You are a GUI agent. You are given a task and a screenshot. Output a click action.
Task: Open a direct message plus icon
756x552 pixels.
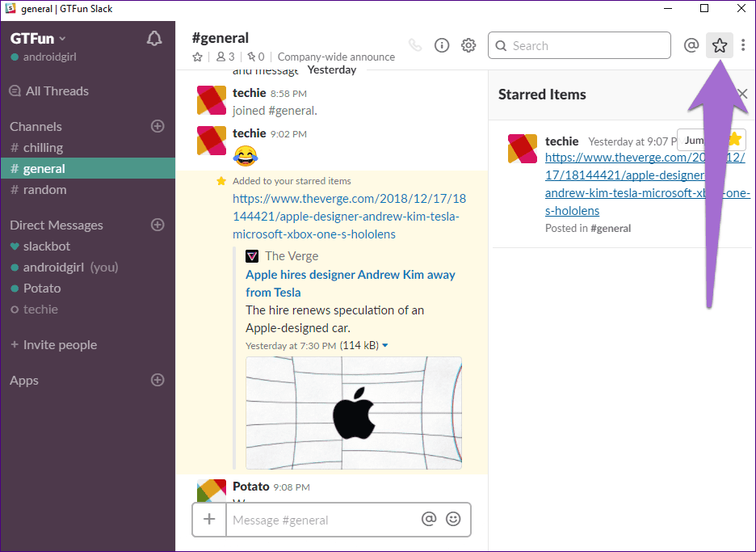157,225
